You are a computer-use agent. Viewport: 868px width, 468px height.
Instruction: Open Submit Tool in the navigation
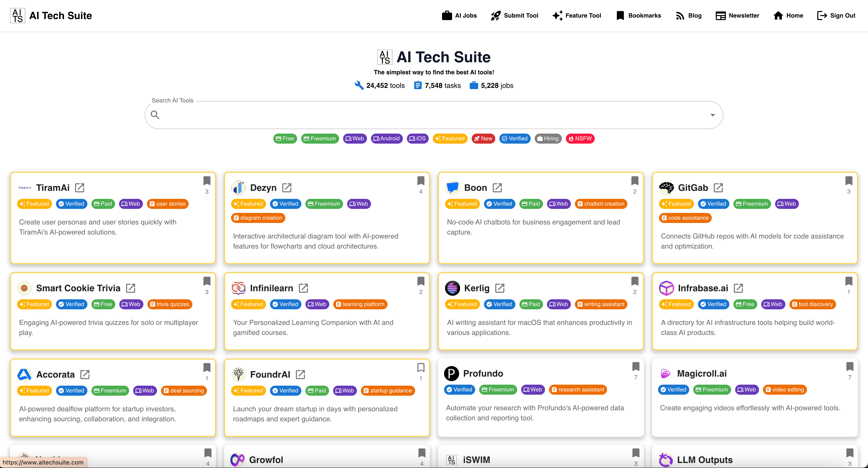[515, 16]
